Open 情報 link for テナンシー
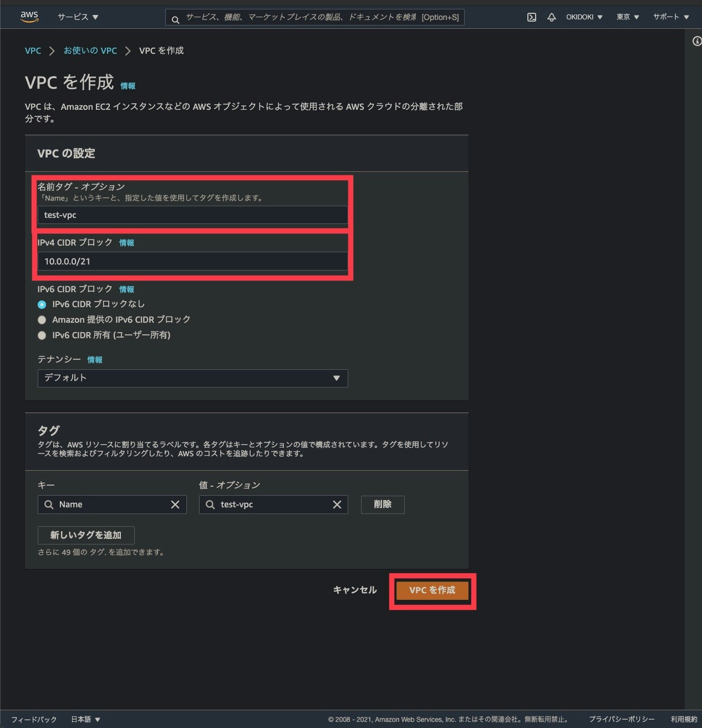Viewport: 702px width, 728px height. tap(95, 360)
